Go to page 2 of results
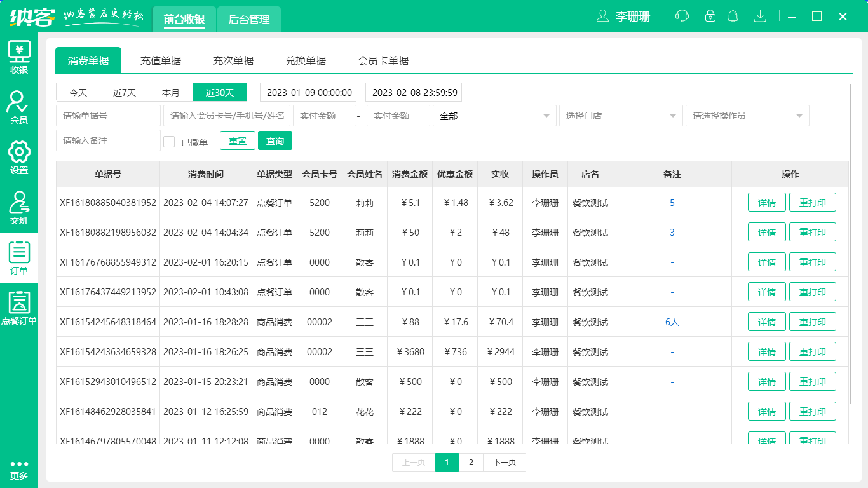868x488 pixels. (471, 463)
